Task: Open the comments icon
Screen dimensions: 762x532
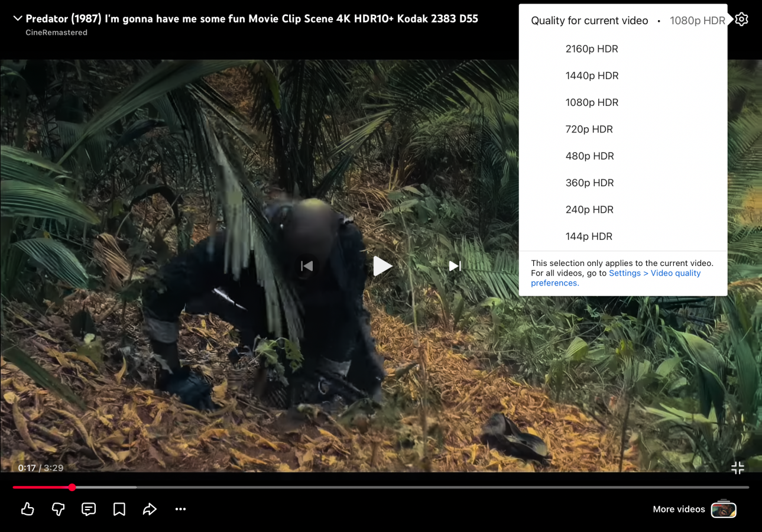Action: coord(89,509)
